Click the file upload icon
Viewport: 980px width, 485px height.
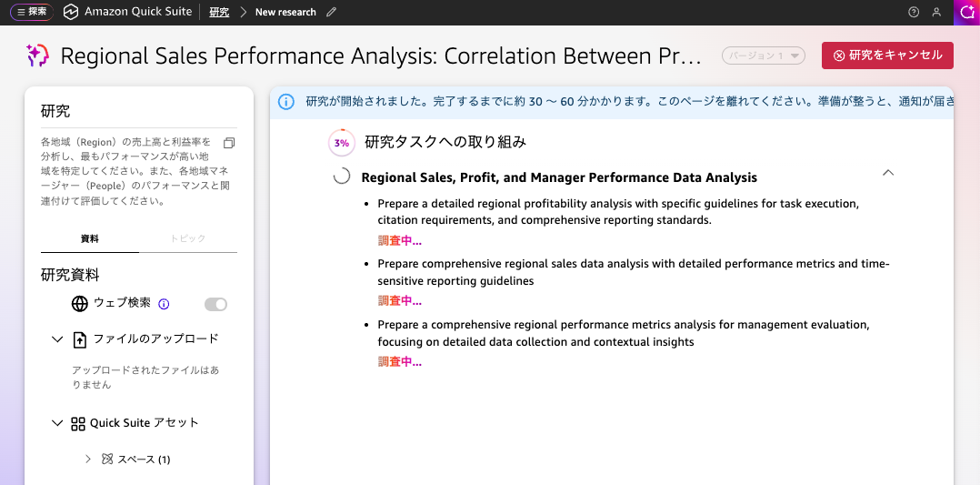79,339
